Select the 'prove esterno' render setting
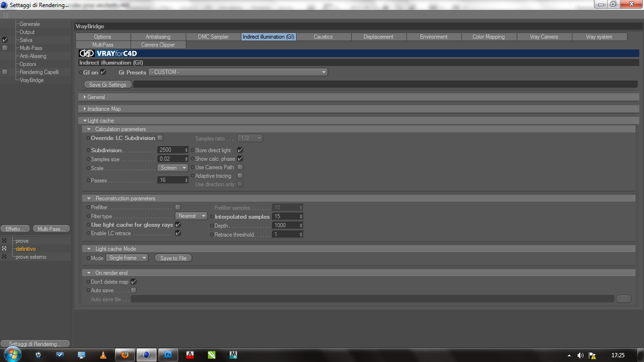The image size is (644, 362). click(31, 257)
